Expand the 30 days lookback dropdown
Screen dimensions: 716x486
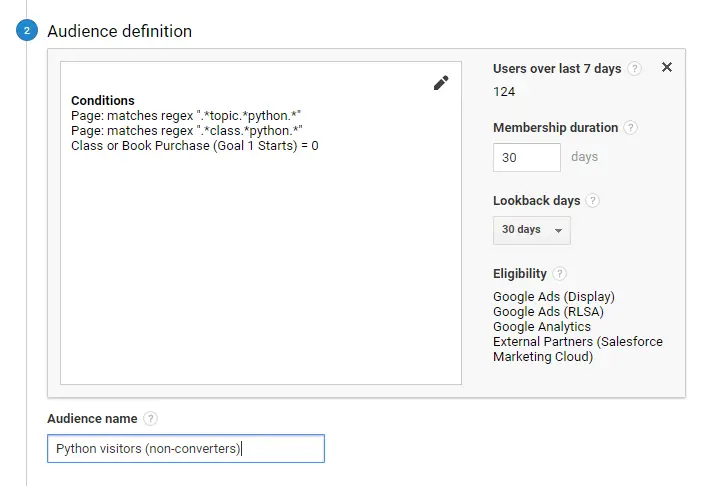click(x=532, y=230)
